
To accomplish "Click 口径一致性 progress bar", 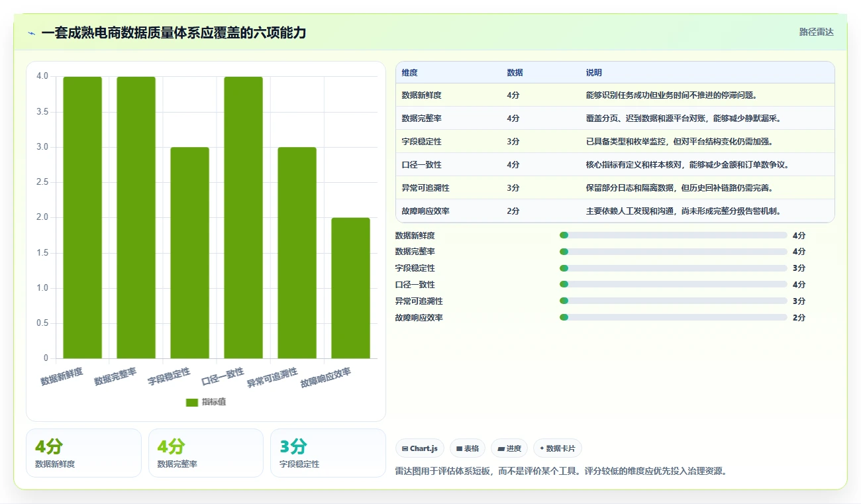I will coord(674,285).
